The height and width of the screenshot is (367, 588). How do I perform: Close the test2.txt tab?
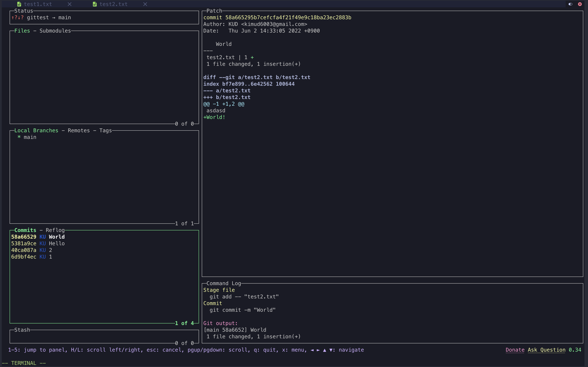pos(145,4)
